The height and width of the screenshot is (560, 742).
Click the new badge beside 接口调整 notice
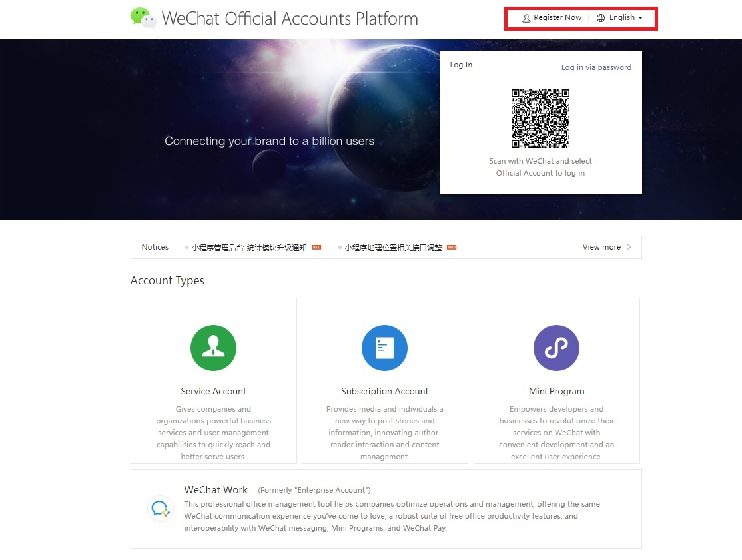pos(452,247)
